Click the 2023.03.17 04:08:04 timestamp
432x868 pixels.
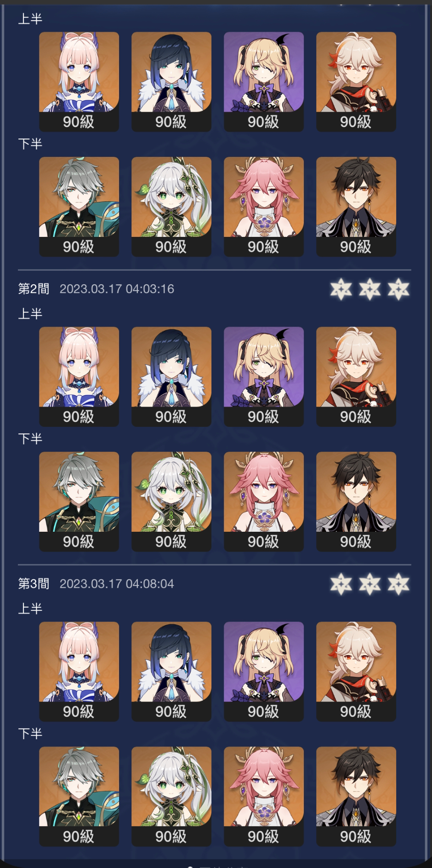pyautogui.click(x=117, y=584)
